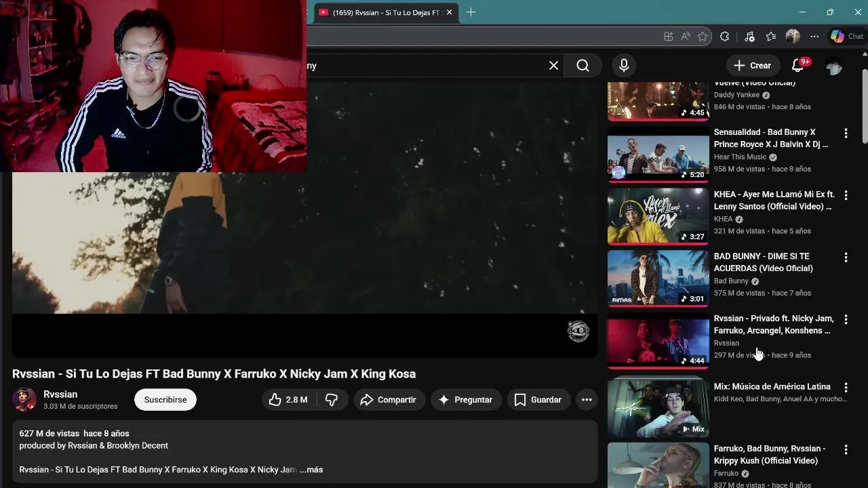Close the Rvssian YouTube tab
The image size is (868, 488).
pos(449,12)
